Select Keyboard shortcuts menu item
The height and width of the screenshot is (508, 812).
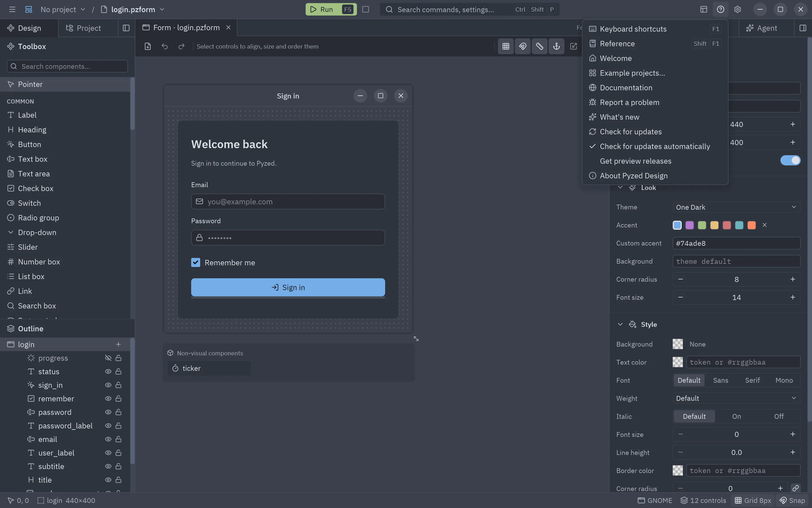655,29
